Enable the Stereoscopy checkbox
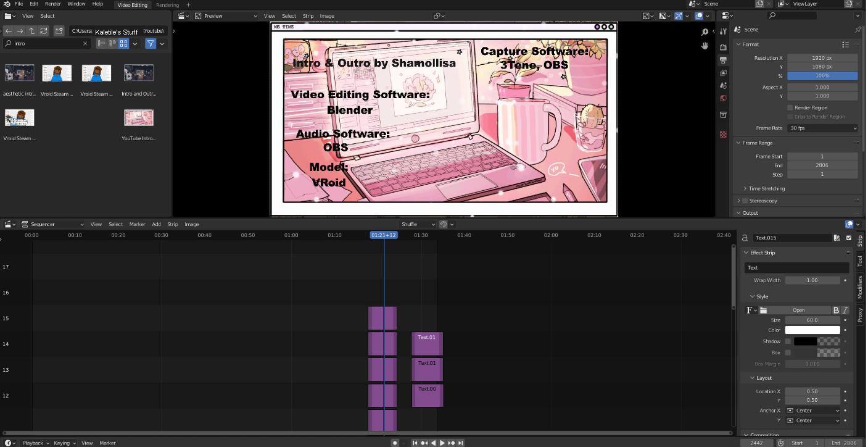 (745, 201)
